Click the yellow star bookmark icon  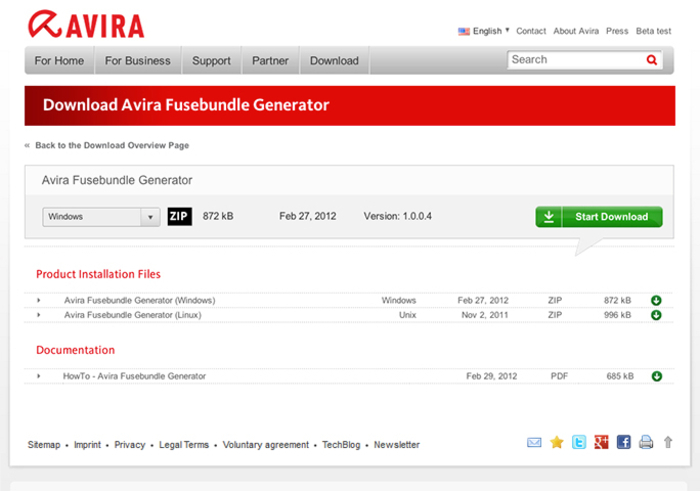click(x=556, y=442)
